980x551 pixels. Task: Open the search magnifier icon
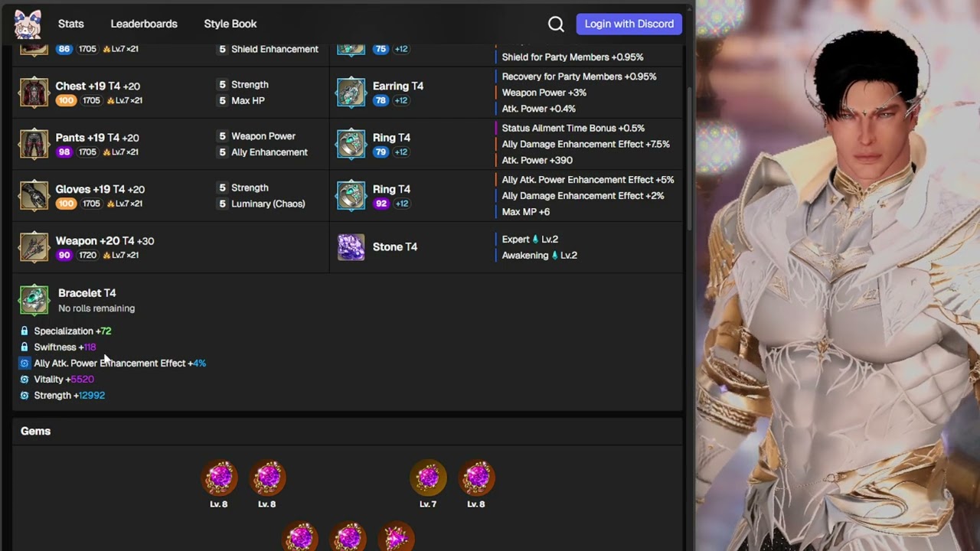tap(556, 24)
